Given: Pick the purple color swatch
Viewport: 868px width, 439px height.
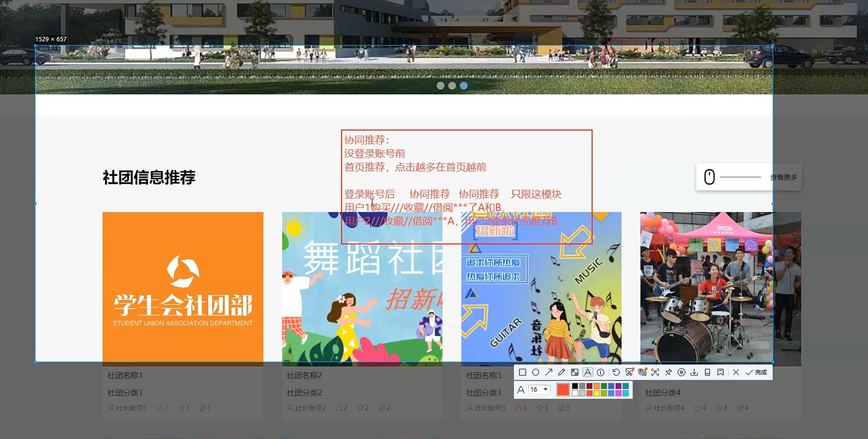Looking at the screenshot, I should point(618,386).
